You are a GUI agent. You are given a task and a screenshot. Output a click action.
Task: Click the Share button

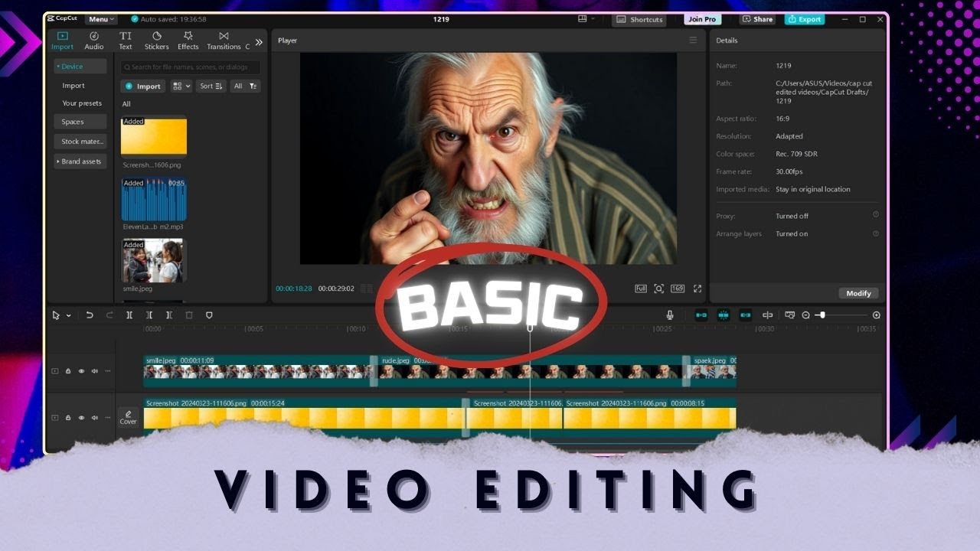pos(758,19)
